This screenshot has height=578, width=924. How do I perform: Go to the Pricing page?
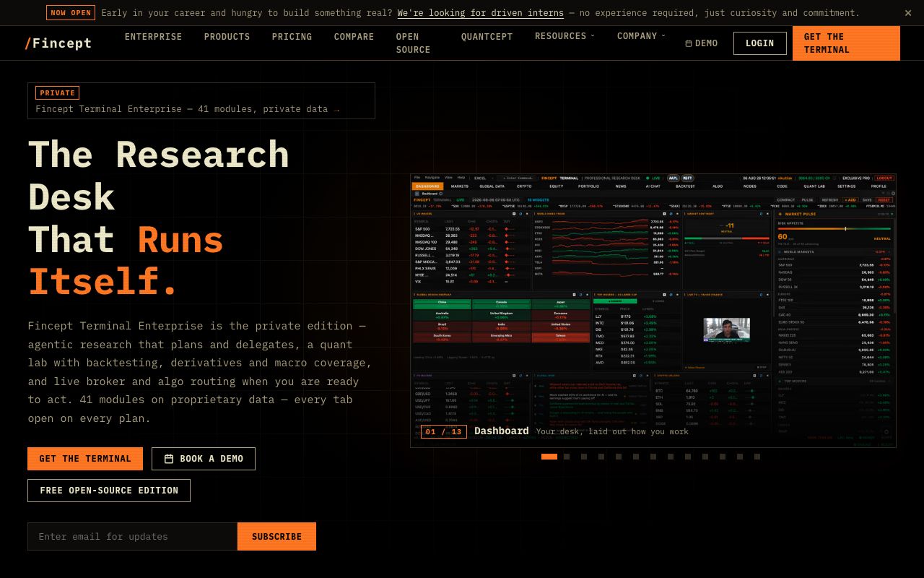tap(292, 37)
